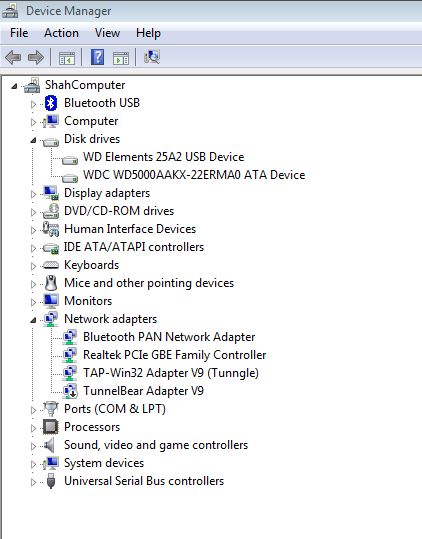Click the Back arrow toolbar icon

[x=13, y=57]
